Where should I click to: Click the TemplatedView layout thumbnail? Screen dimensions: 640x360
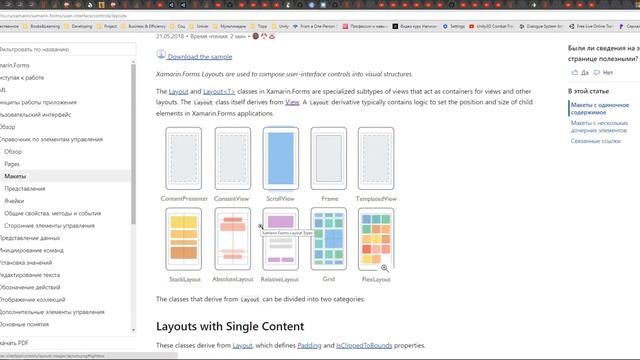pos(376,158)
